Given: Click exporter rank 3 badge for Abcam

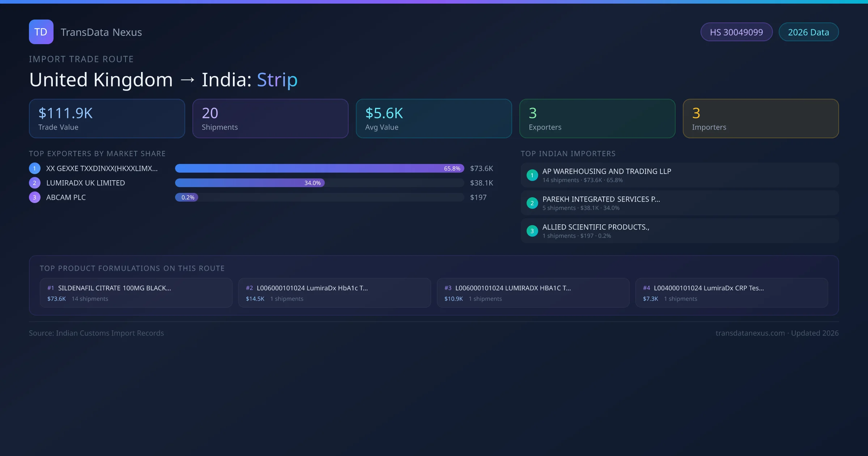Looking at the screenshot, I should pos(35,197).
